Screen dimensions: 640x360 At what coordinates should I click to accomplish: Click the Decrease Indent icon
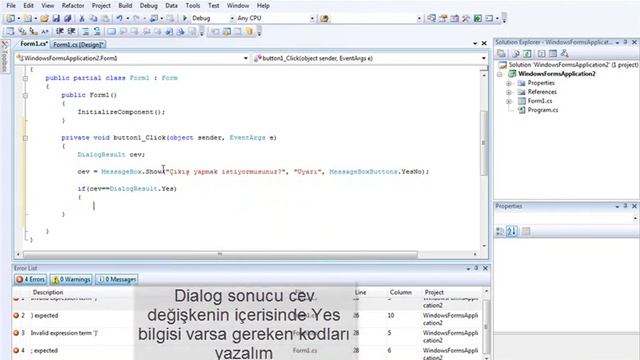[60, 31]
